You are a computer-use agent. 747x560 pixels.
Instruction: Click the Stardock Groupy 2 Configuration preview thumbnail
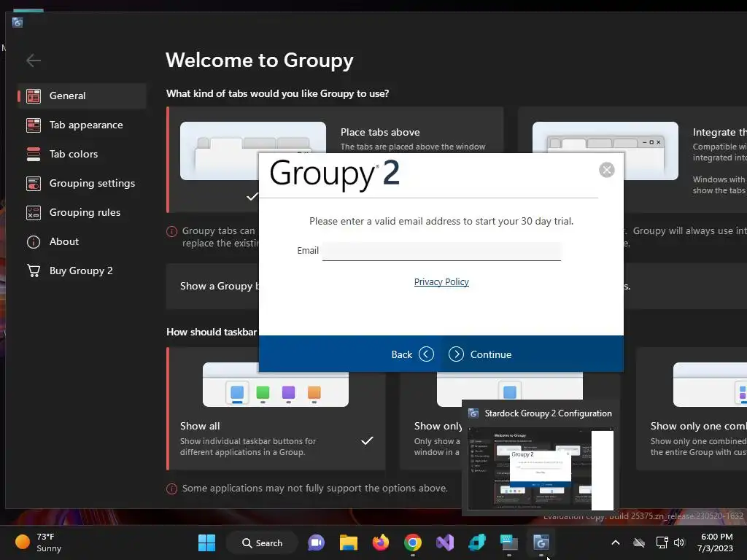541,469
